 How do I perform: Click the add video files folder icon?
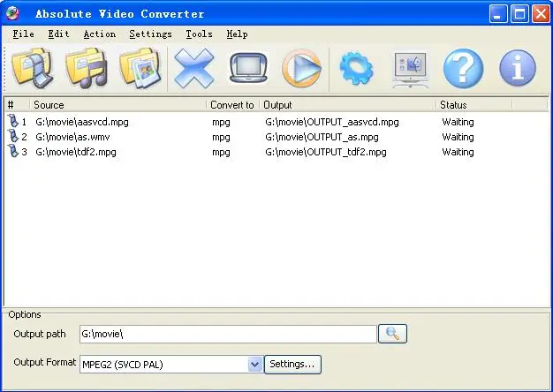click(33, 68)
